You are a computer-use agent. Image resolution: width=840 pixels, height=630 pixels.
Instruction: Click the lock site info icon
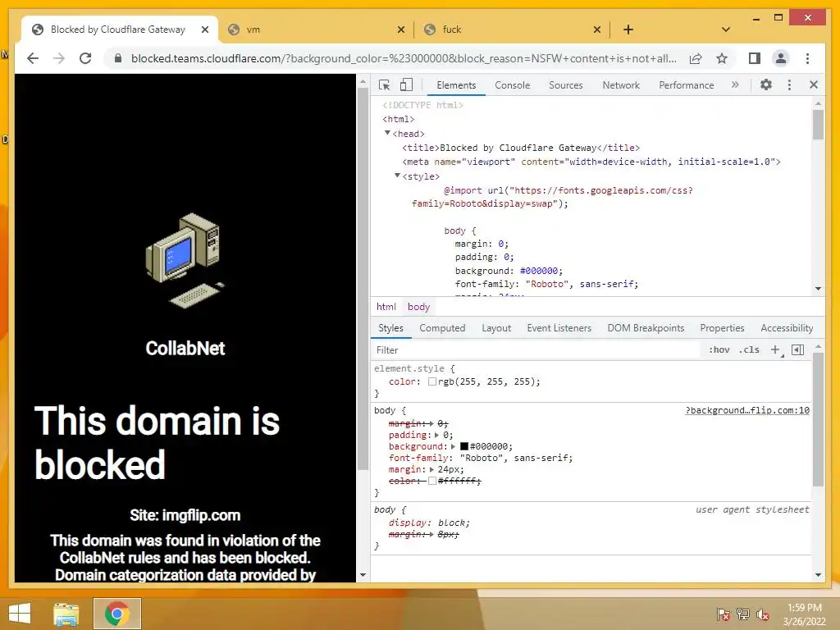click(118, 58)
